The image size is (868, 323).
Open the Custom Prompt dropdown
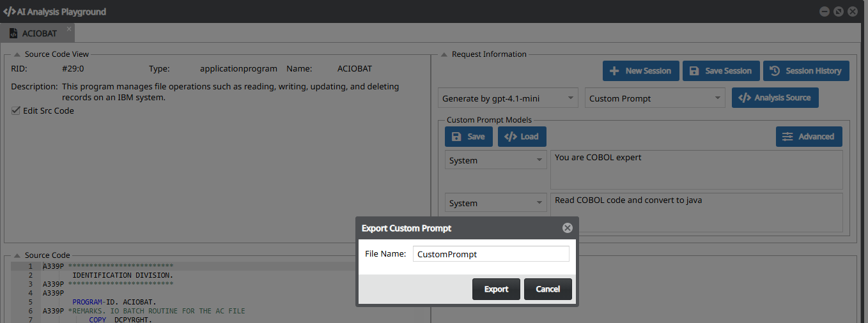[655, 98]
